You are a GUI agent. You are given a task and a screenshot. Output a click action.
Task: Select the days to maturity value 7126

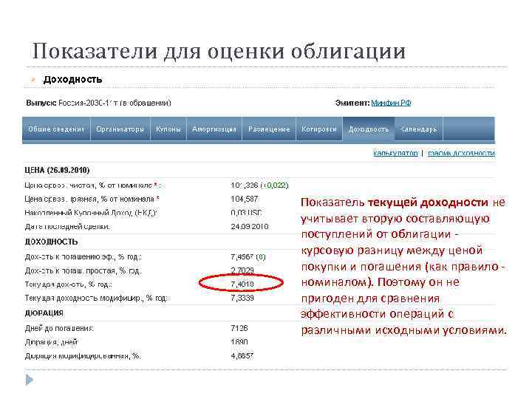(x=239, y=328)
